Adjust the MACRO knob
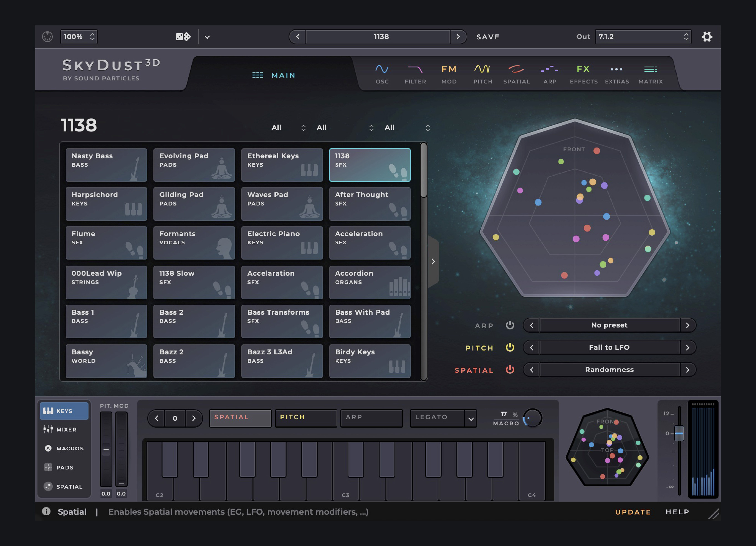Screen dimensions: 756x546 [x=532, y=418]
